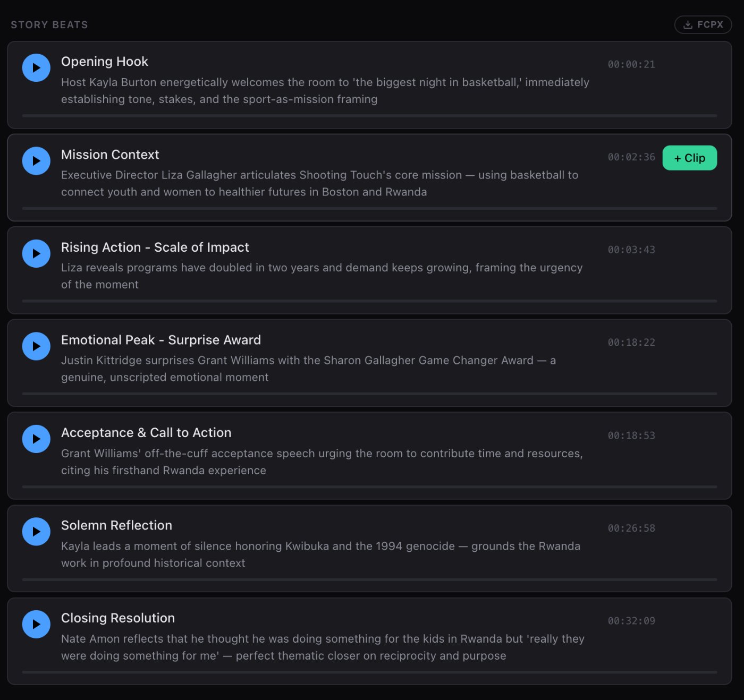Play the Mission Context beat
Image resolution: width=744 pixels, height=700 pixels.
(x=36, y=161)
